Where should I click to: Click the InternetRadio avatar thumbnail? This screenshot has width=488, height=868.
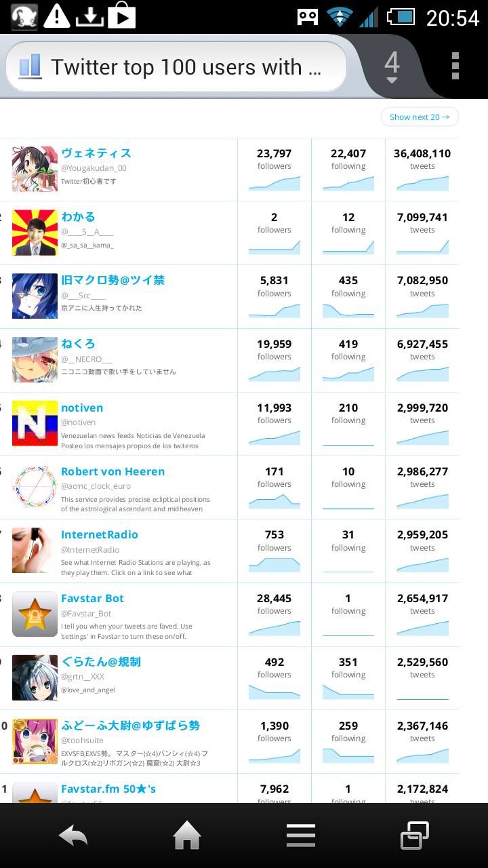(35, 551)
